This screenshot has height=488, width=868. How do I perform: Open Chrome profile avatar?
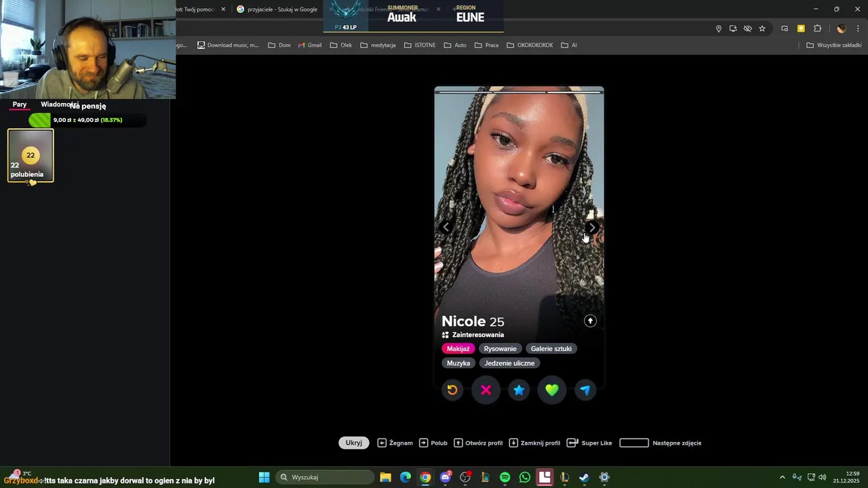pyautogui.click(x=841, y=28)
